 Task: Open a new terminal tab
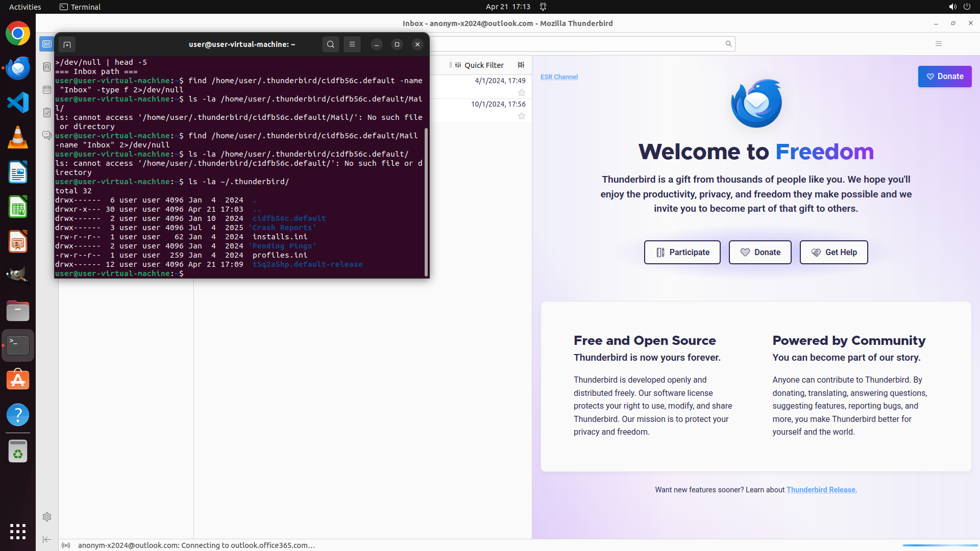(67, 44)
